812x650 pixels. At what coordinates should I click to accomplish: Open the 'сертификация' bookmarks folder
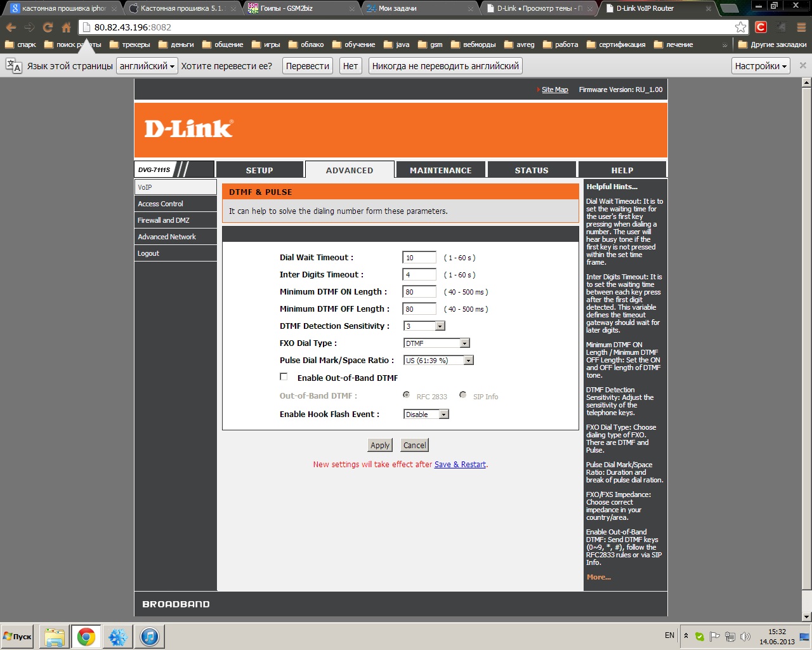tap(616, 44)
